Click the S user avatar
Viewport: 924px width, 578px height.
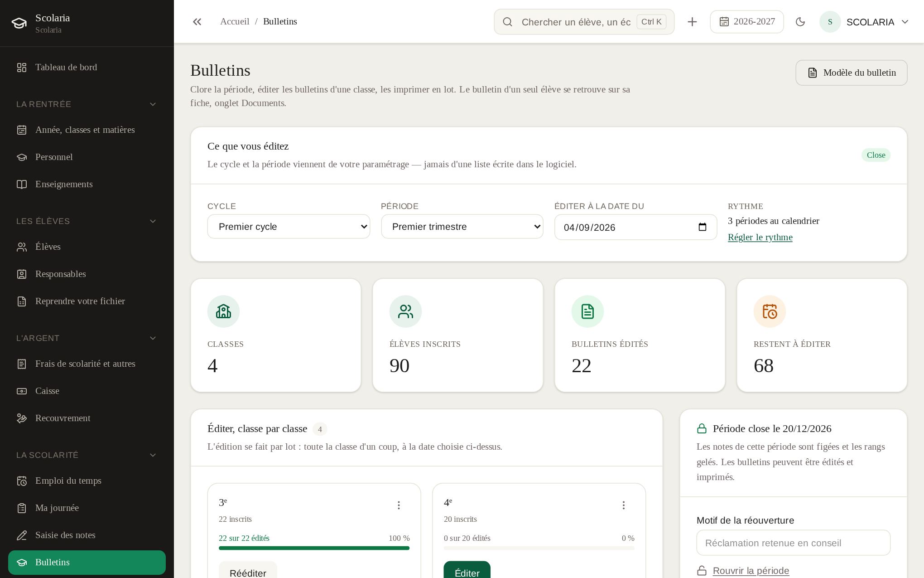[830, 22]
